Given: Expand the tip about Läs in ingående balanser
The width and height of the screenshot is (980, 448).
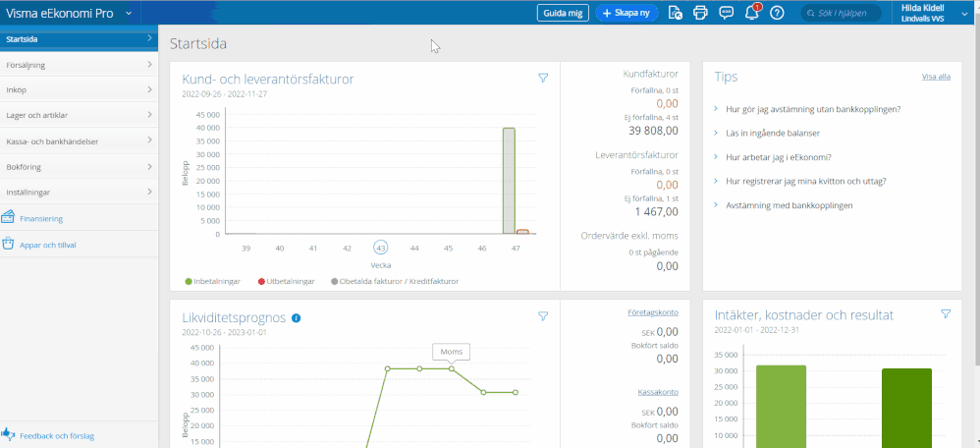Looking at the screenshot, I should point(772,133).
